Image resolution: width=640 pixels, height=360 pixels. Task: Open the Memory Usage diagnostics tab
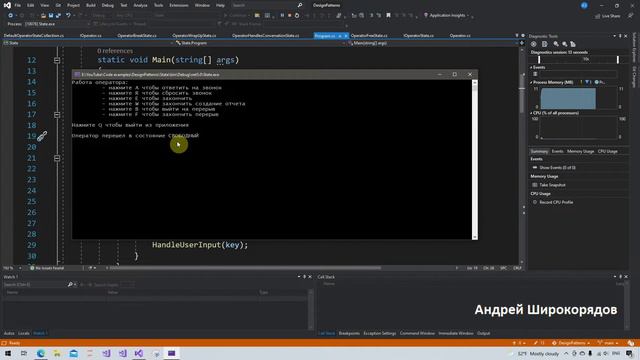tap(580, 151)
